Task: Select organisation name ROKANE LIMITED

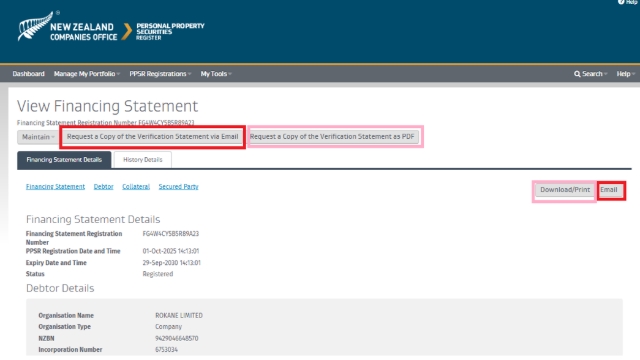Action: (x=179, y=316)
